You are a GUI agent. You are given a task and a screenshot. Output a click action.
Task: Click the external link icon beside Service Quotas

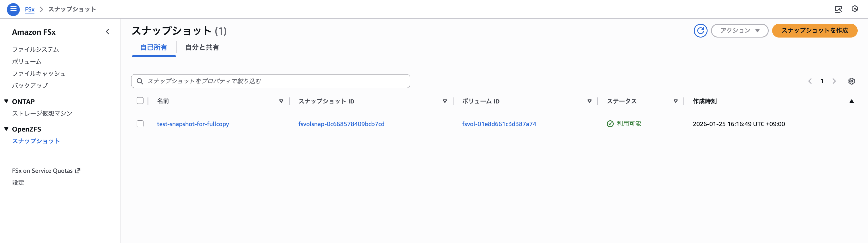pos(78,171)
